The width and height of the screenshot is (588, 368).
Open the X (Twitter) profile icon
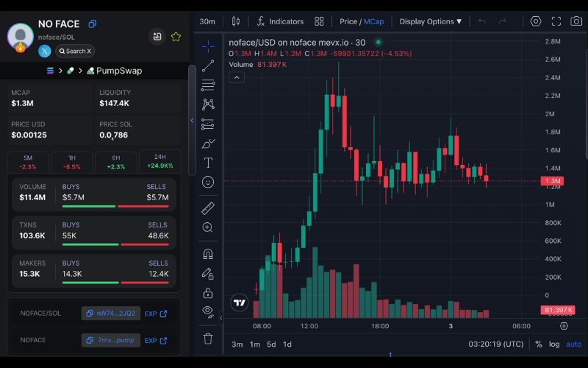(x=45, y=51)
